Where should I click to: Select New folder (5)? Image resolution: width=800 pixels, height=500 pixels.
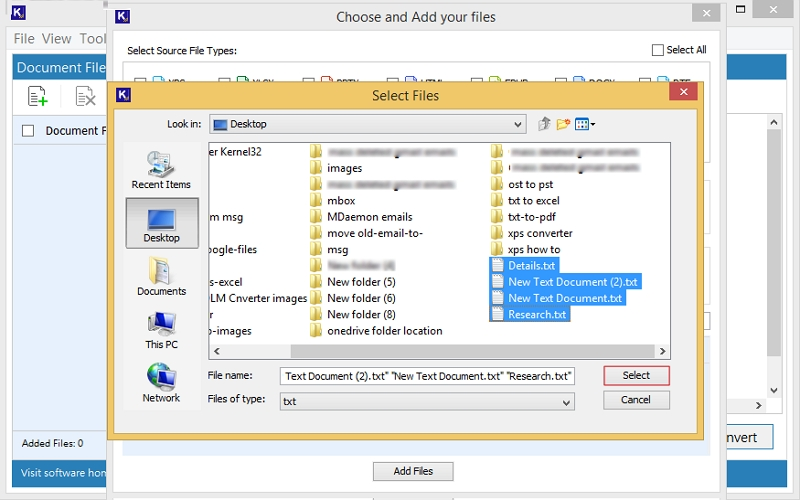(x=353, y=282)
